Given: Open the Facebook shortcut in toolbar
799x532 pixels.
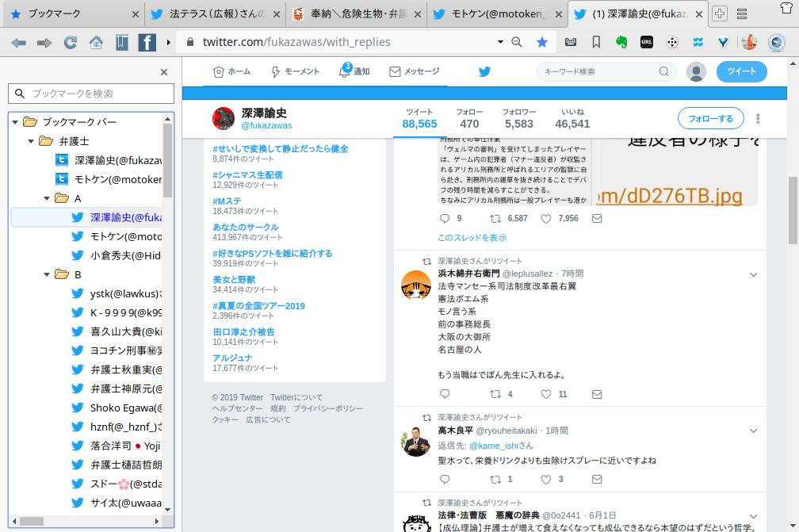Looking at the screenshot, I should [x=147, y=42].
